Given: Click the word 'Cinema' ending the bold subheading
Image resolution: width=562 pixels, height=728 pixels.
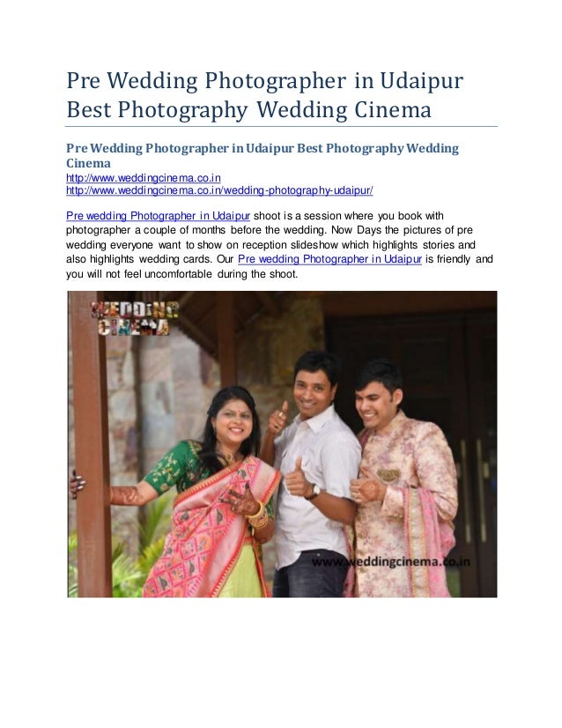Looking at the screenshot, I should (88, 163).
